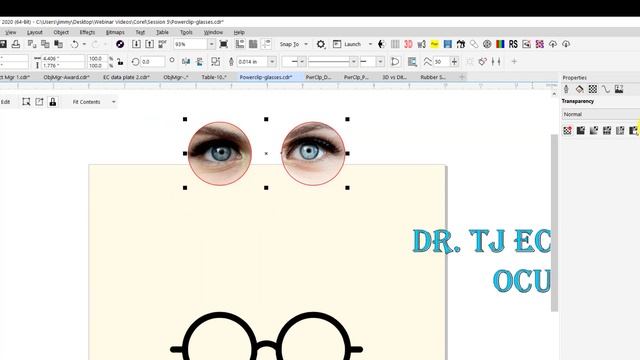Toggle the lock ratio padlock
This screenshot has height=360, width=640.
tap(120, 62)
